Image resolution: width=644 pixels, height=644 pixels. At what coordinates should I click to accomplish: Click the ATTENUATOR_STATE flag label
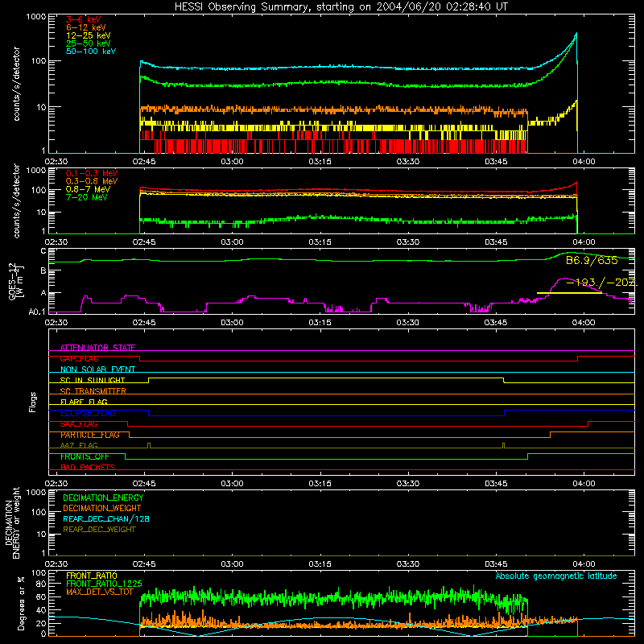97,348
